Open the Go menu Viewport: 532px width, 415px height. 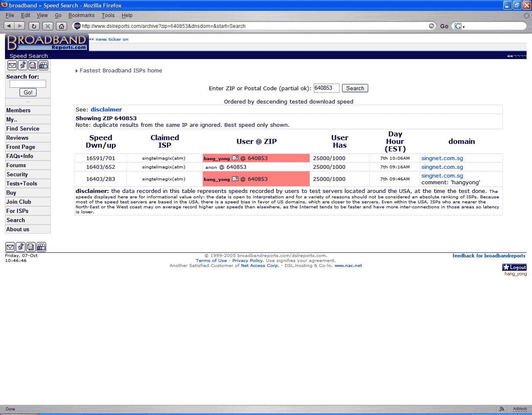(58, 15)
